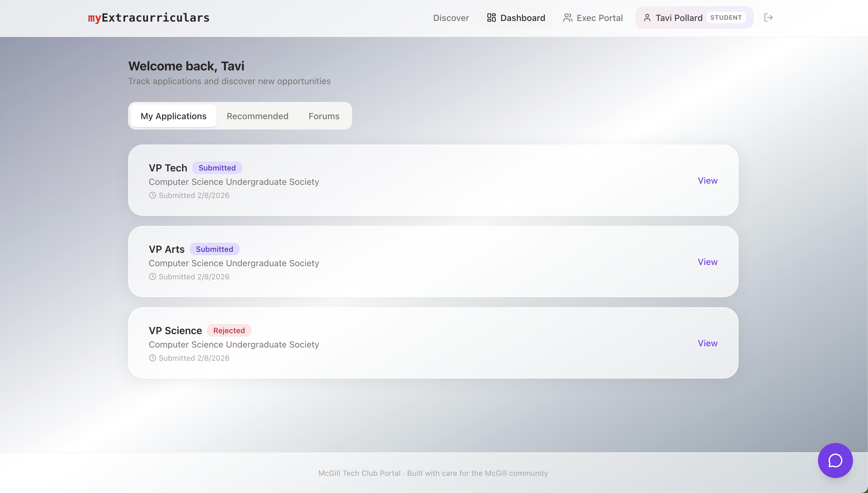
Task: Go to the Discover page
Action: [x=451, y=18]
